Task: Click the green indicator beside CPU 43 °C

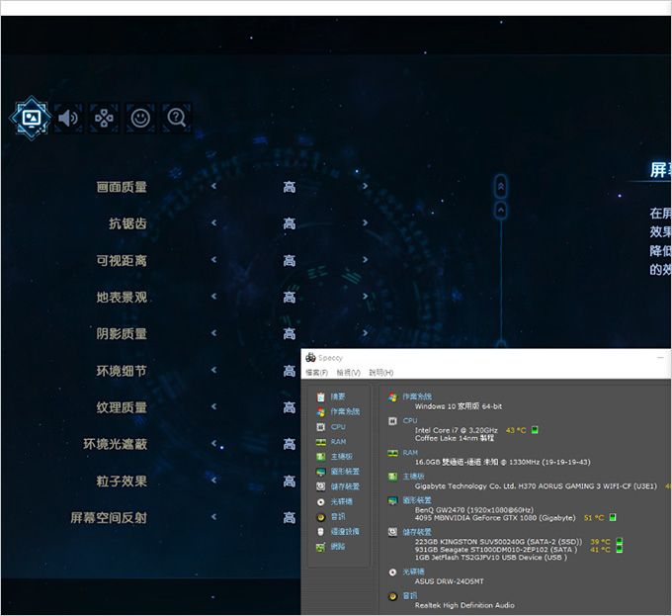Action: (535, 430)
